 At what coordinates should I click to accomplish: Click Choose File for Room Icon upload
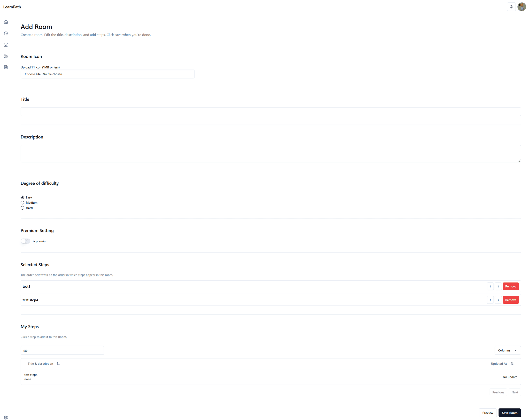point(32,73)
